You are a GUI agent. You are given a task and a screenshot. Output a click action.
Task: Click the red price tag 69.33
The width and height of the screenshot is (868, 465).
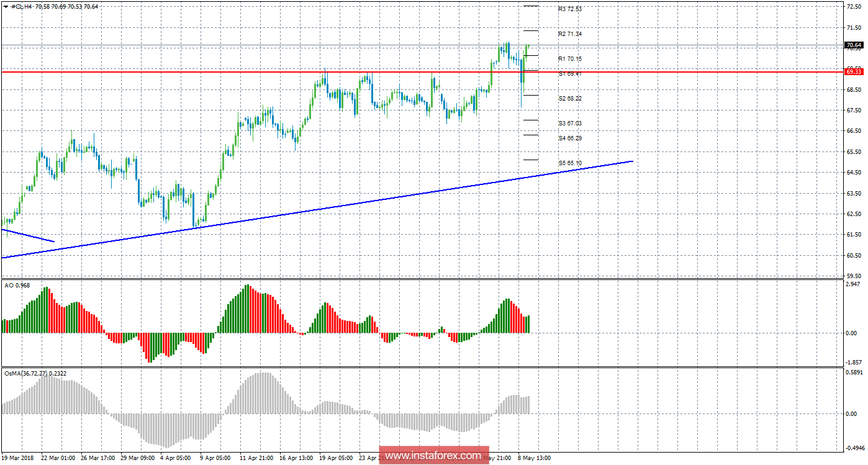tap(854, 72)
